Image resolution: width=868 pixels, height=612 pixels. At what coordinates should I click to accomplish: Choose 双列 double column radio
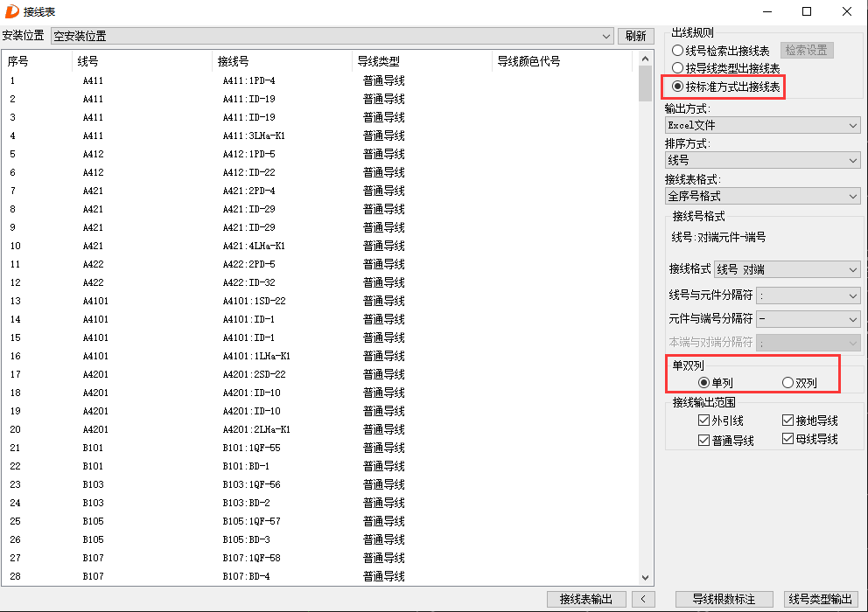(800, 382)
